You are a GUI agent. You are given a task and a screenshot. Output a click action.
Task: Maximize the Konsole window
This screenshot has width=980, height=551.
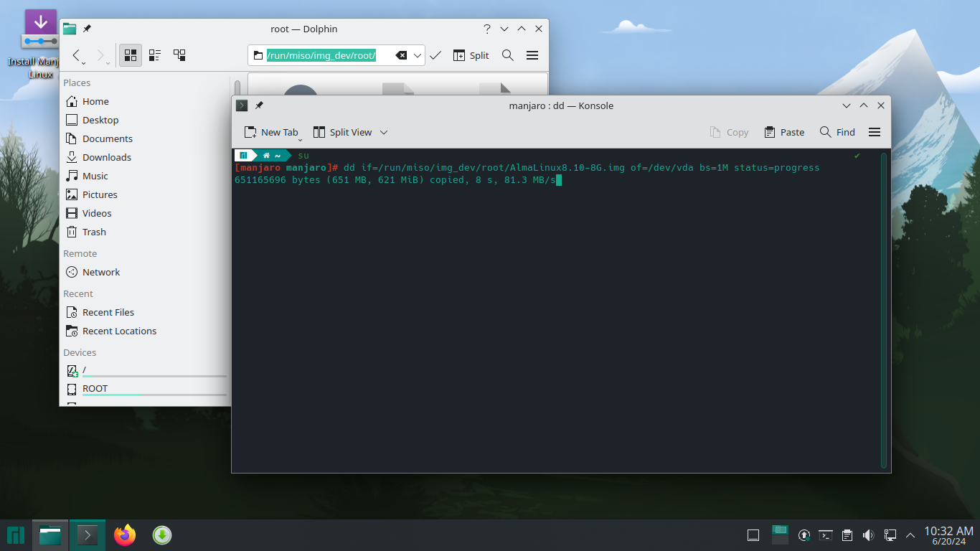[x=864, y=105]
